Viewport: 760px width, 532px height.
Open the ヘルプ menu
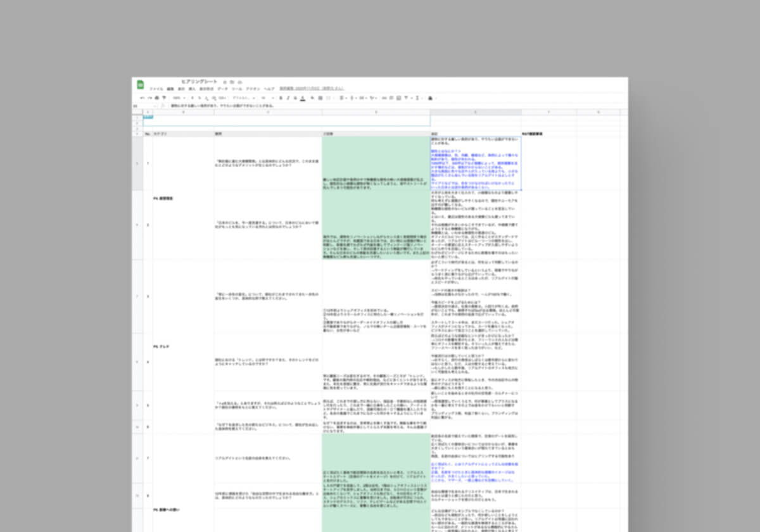(269, 89)
